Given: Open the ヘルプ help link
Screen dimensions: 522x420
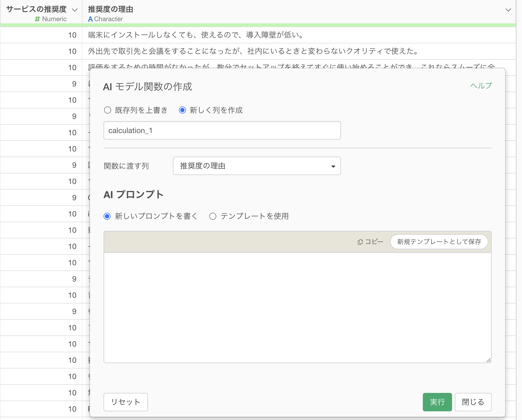Looking at the screenshot, I should point(481,86).
